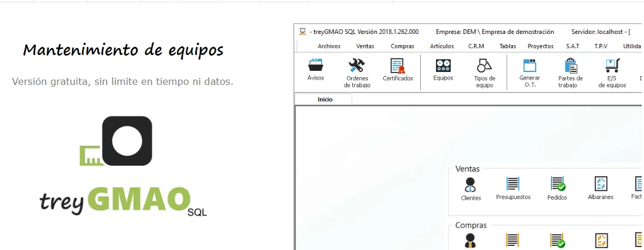
Task: Open the Artículos menu
Action: 442,46
